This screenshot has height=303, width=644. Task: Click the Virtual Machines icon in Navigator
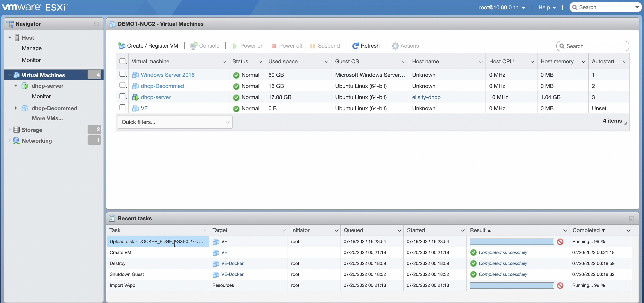point(17,75)
